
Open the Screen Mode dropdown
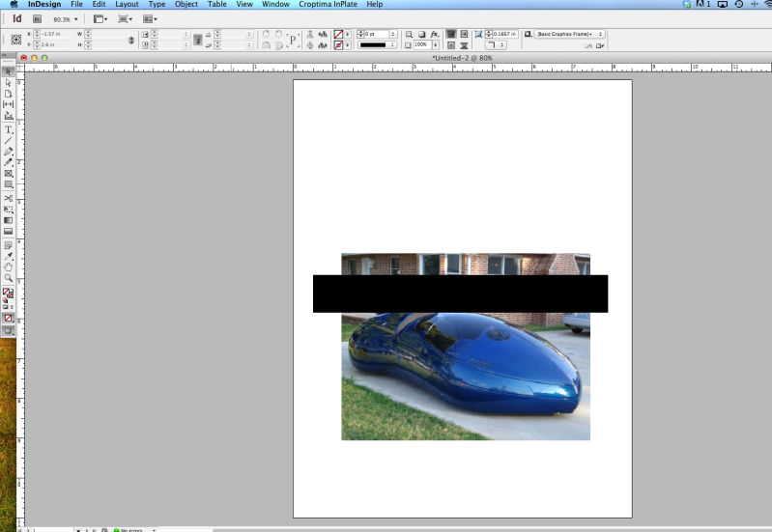tap(125, 18)
